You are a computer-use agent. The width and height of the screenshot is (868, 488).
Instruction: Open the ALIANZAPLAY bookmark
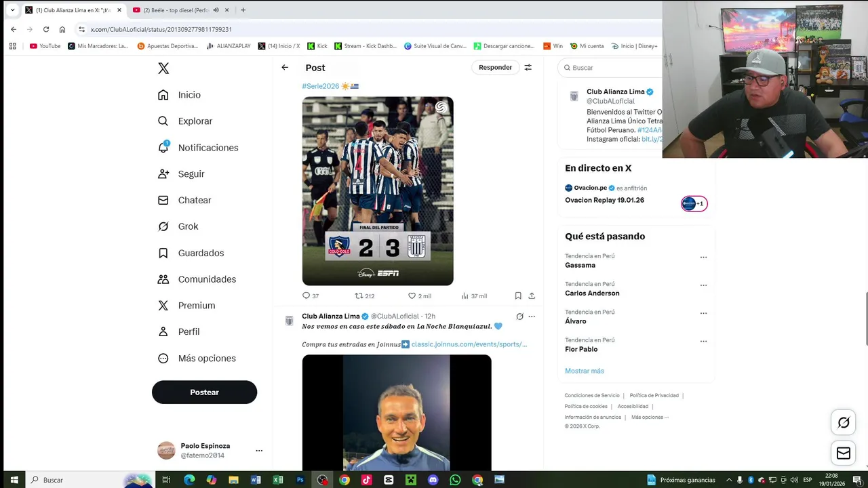pos(229,46)
